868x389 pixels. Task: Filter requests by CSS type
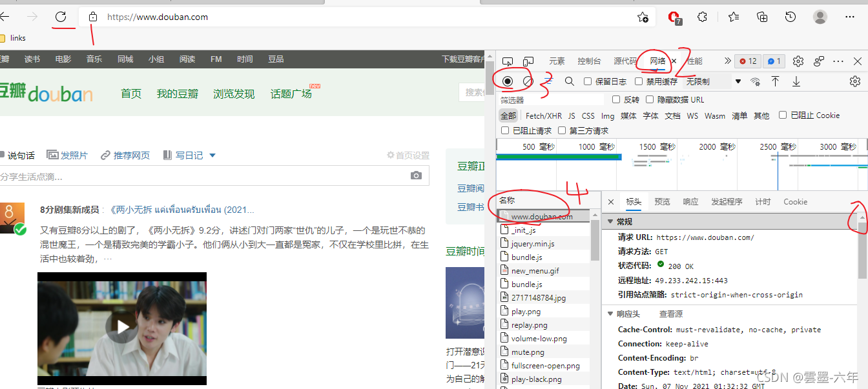click(x=588, y=115)
